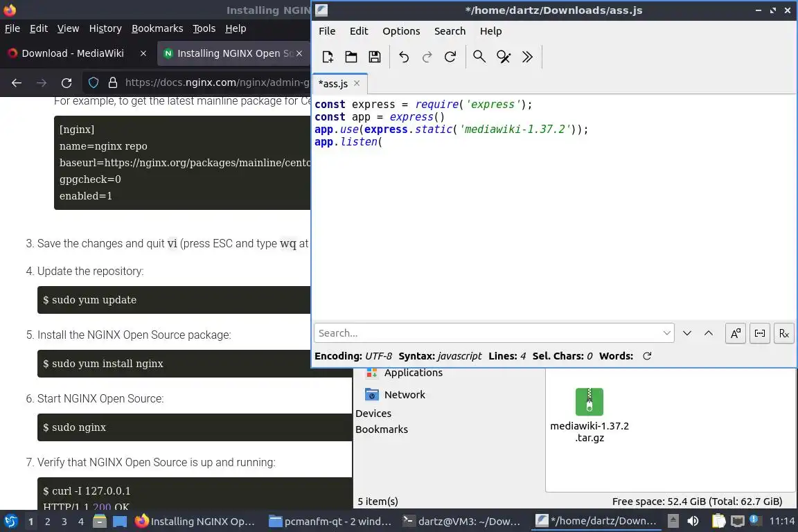
Task: Undo the last edit in the editor
Action: coord(404,57)
